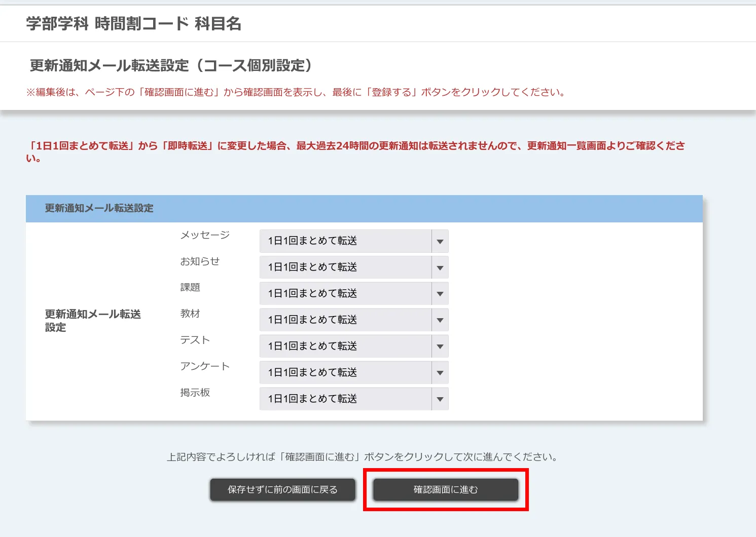The image size is (756, 537).
Task: Click the dropdown arrow beside 教材 setting
Action: coord(440,320)
